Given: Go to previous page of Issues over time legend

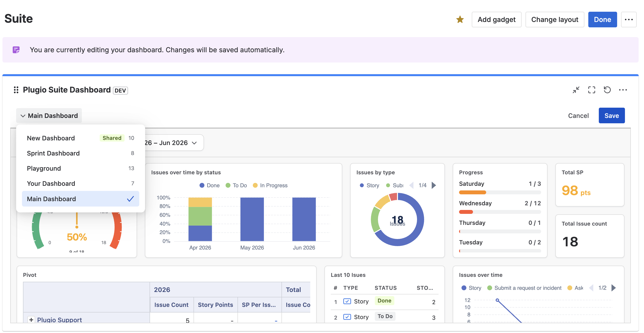Looking at the screenshot, I should [x=591, y=288].
